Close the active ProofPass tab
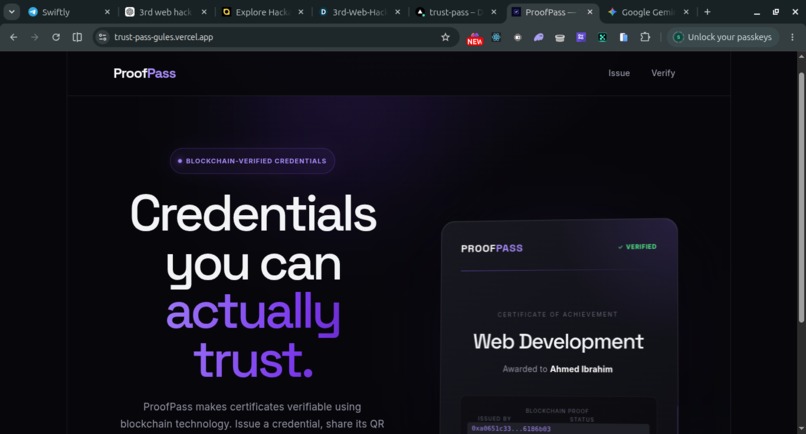The image size is (806, 434). (590, 12)
